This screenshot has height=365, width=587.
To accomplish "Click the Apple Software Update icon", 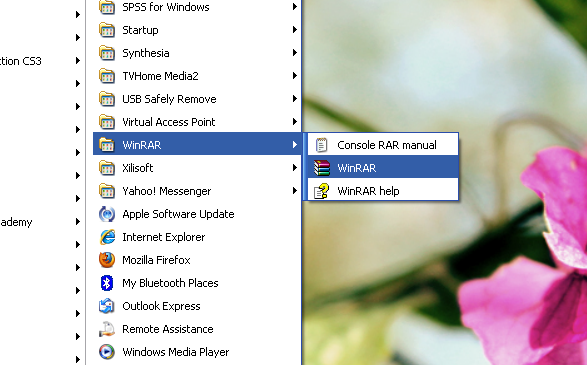I will pos(107,214).
